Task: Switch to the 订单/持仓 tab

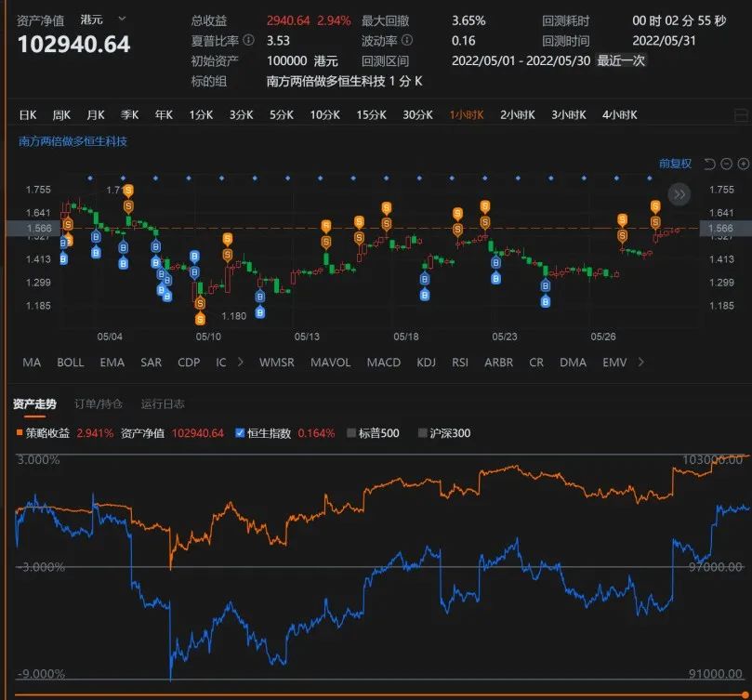Action: (97, 404)
